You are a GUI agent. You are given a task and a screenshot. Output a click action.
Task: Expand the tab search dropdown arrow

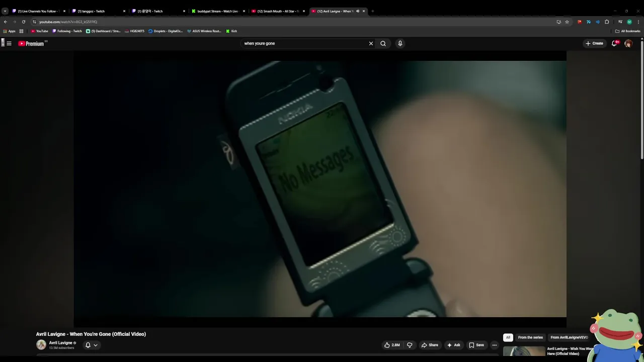tap(5, 11)
